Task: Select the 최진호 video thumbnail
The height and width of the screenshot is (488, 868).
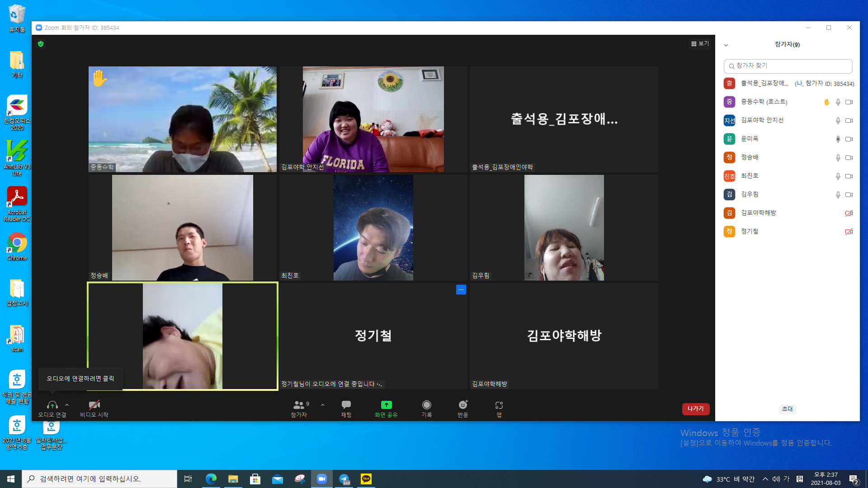Action: coord(373,228)
